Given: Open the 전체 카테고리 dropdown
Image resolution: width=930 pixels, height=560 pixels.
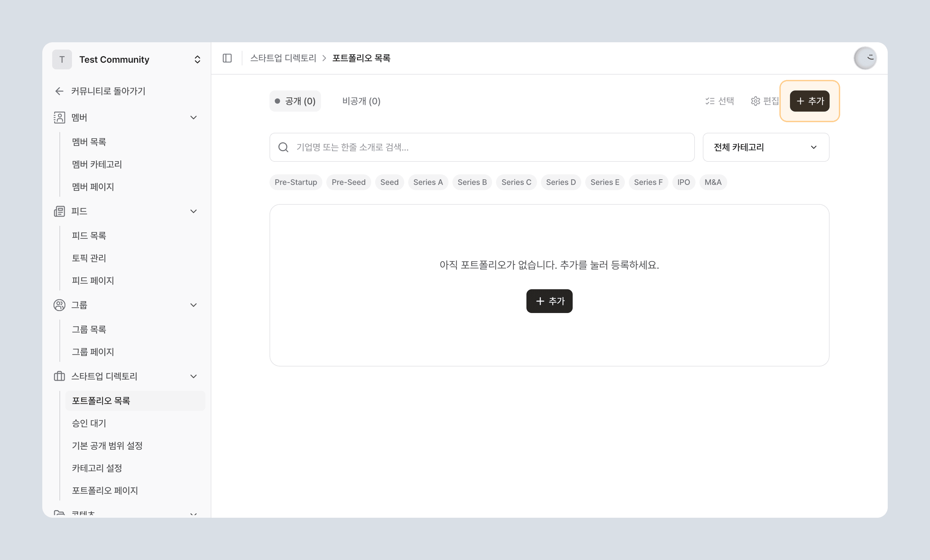Looking at the screenshot, I should click(766, 147).
